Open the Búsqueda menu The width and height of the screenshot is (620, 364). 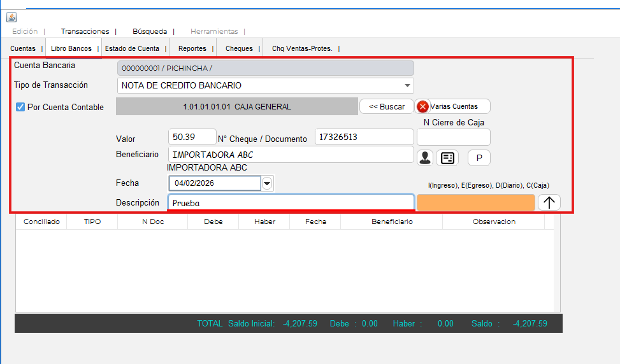[x=150, y=31]
